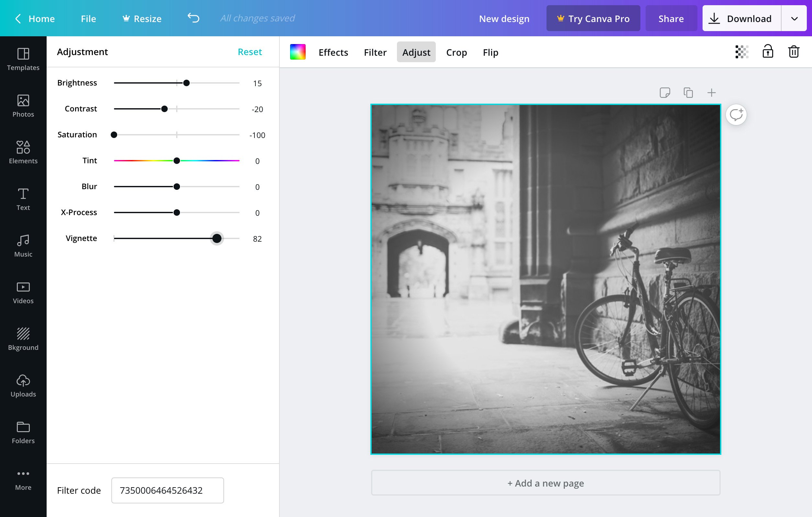Open the Music panel
Screen dimensions: 812x517
point(23,245)
